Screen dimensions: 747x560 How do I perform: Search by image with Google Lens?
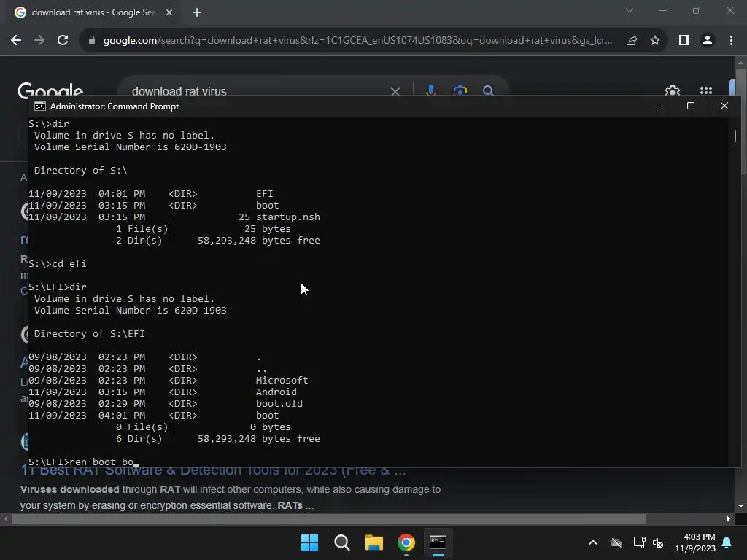click(460, 90)
